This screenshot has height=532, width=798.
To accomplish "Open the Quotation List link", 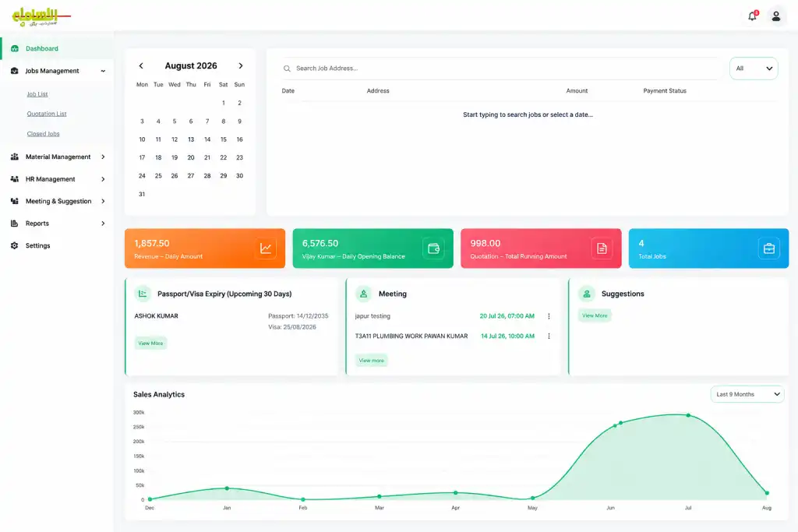I will point(47,114).
